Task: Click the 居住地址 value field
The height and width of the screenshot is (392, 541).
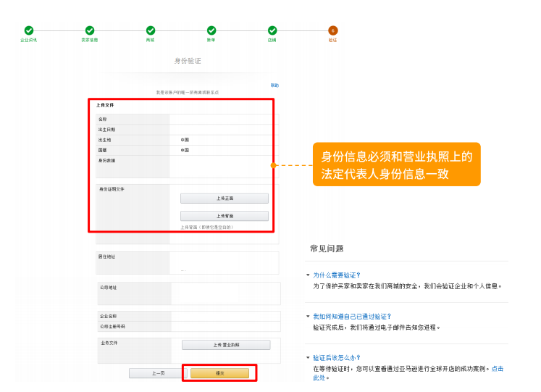Action: coord(224,263)
